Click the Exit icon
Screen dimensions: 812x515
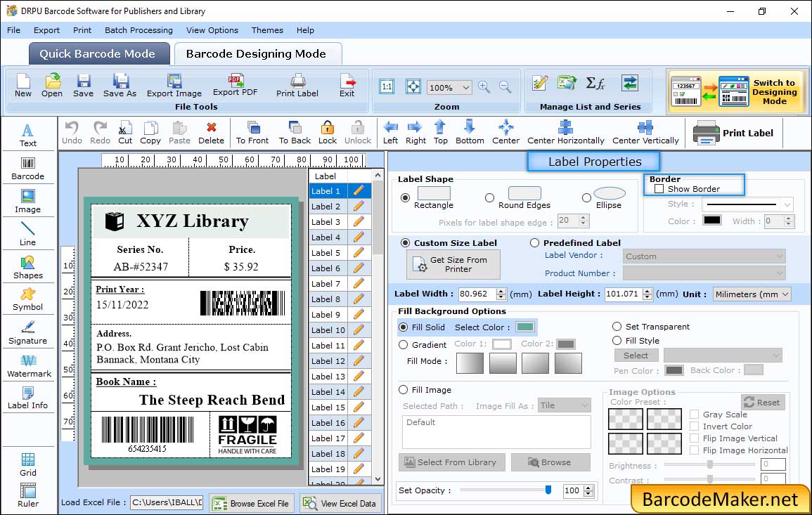(347, 86)
